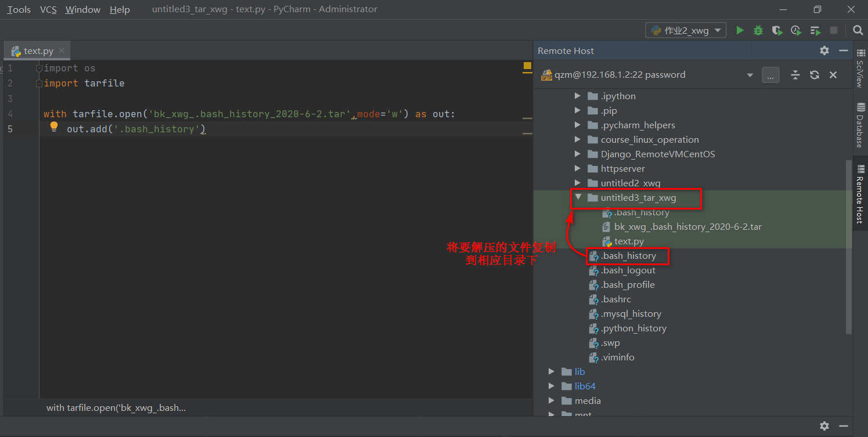Toggle the Remote Host side tool window tab
The width and height of the screenshot is (868, 437).
coord(860,194)
